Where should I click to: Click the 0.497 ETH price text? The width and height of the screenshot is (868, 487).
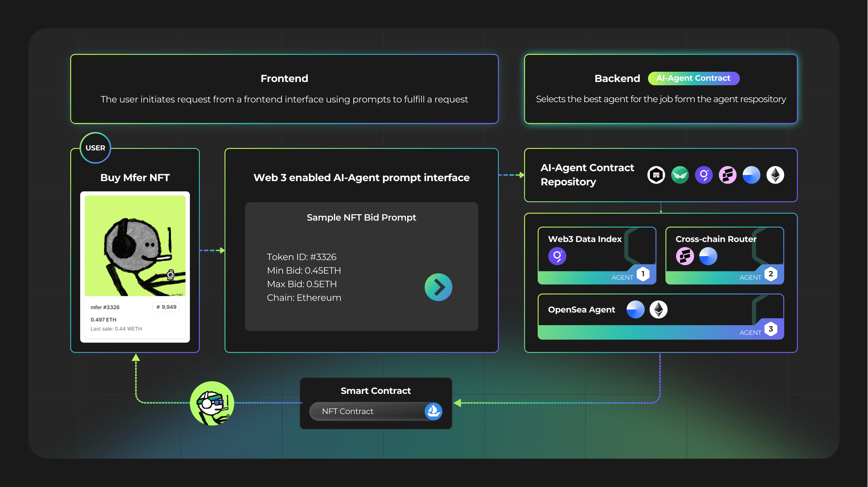(103, 319)
